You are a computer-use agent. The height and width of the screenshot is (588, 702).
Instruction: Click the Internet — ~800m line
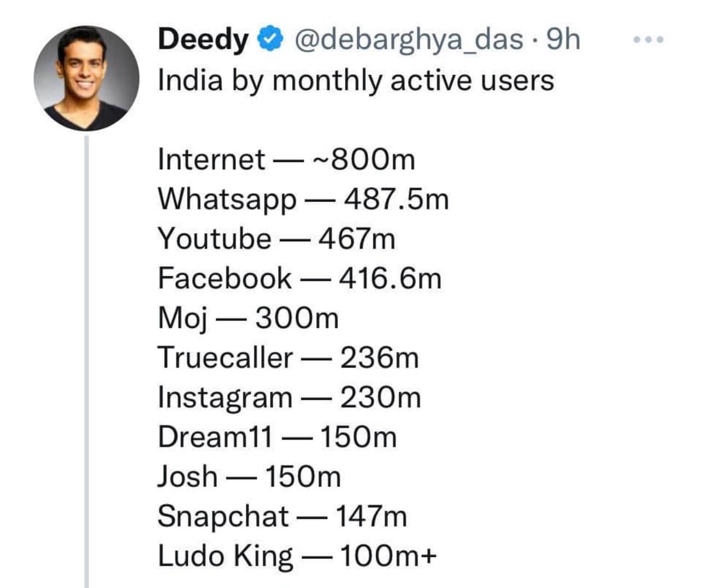tap(286, 160)
